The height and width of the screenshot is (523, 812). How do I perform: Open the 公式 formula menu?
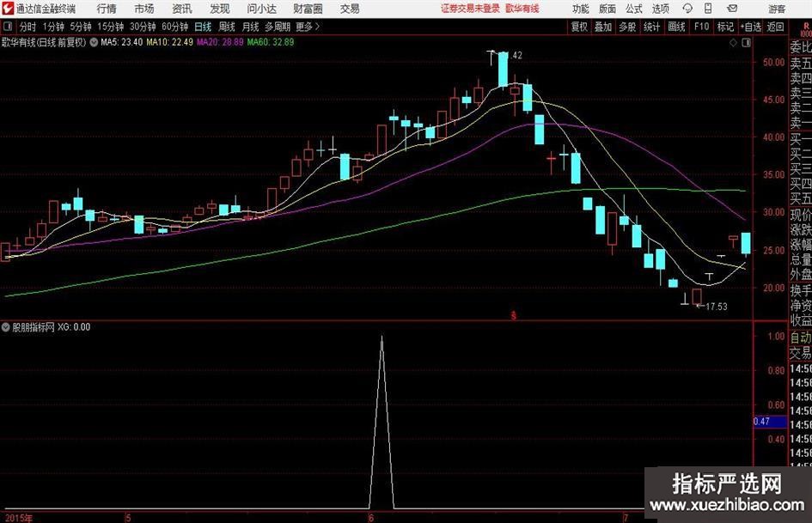point(634,9)
